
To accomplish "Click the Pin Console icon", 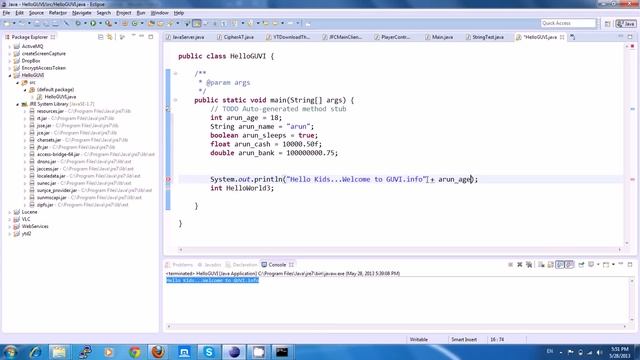I will [x=581, y=264].
